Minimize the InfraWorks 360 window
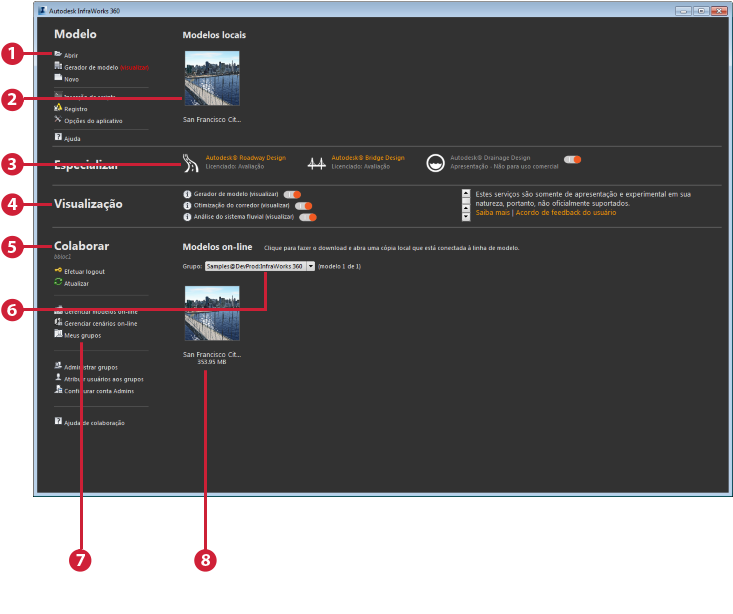The height and width of the screenshot is (614, 733). 683,11
